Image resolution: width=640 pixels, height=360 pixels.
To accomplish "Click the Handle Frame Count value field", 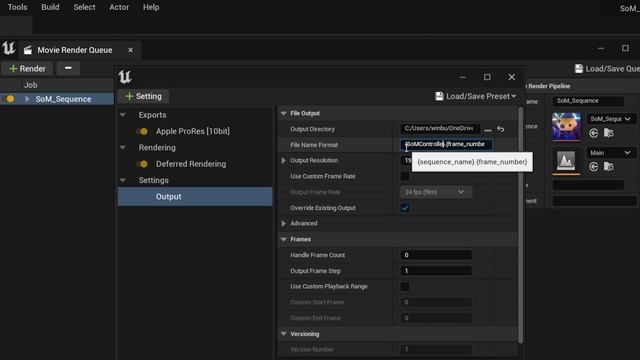I will pos(436,255).
